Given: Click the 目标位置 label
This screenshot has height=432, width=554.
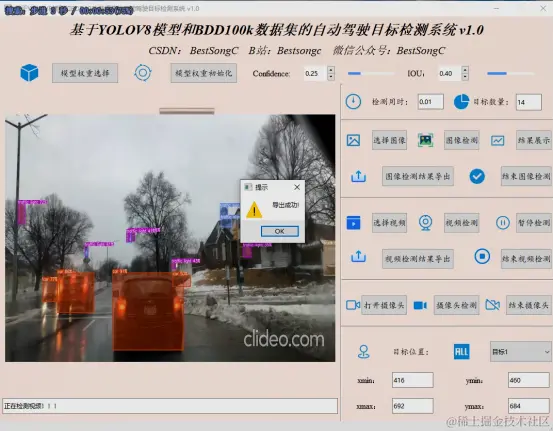Looking at the screenshot, I should tap(411, 352).
